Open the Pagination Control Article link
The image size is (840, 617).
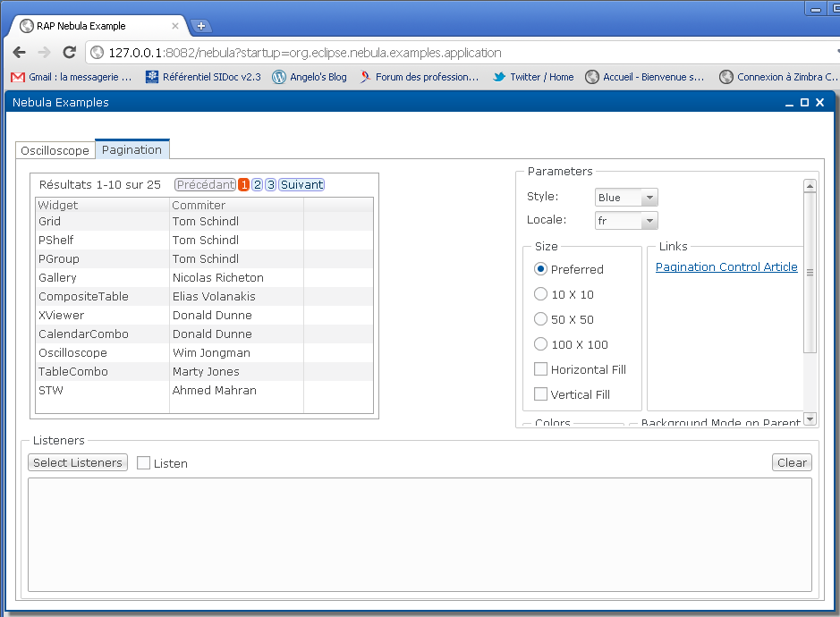click(726, 266)
